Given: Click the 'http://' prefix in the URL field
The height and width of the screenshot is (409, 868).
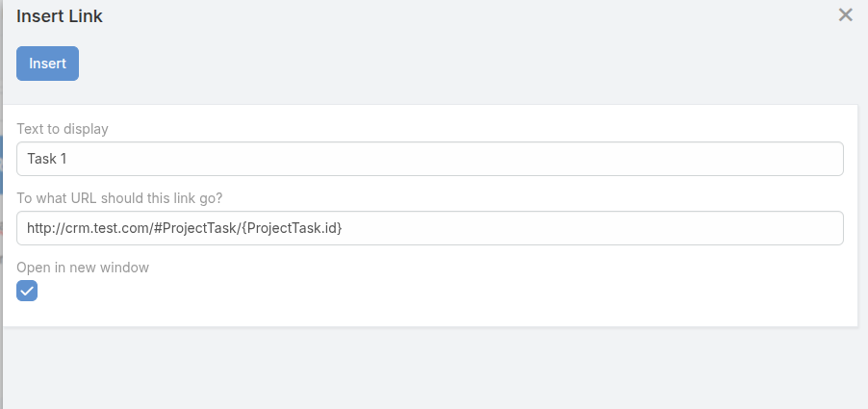Looking at the screenshot, I should coord(41,228).
